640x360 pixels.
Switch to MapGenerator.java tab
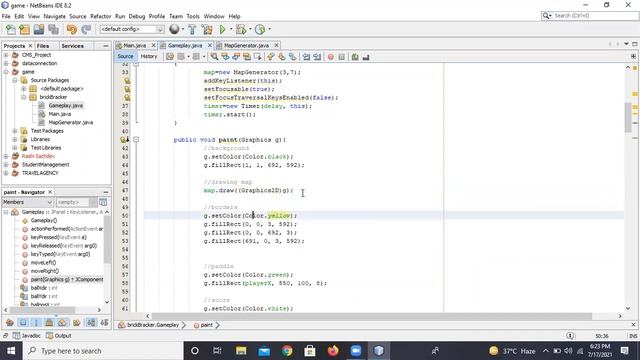pyautogui.click(x=246, y=45)
